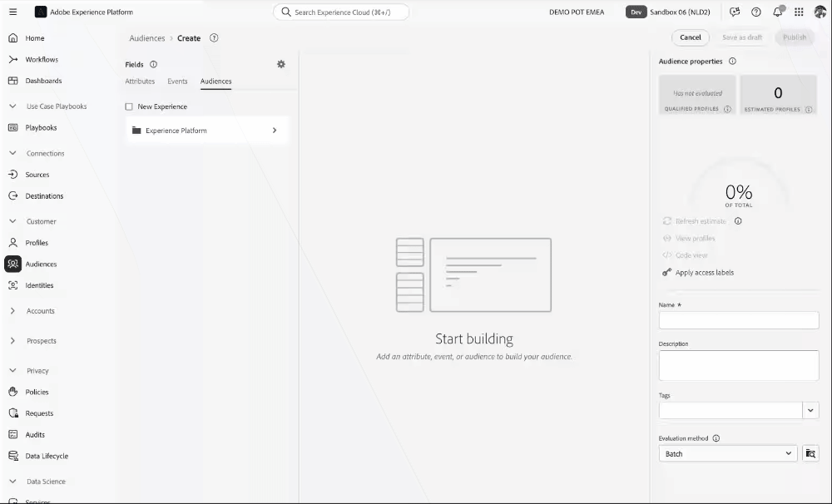Screen dimensions: 832x504
Task: Click the Description text area
Action: click(x=739, y=366)
